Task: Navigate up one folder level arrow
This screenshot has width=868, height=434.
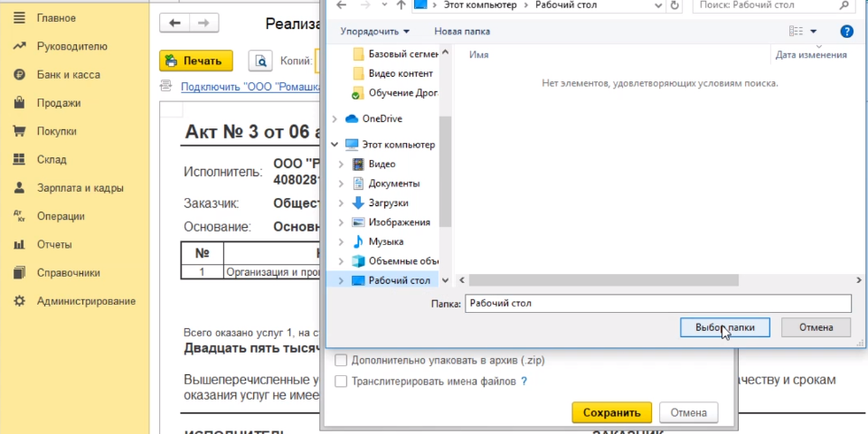Action: coord(401,5)
